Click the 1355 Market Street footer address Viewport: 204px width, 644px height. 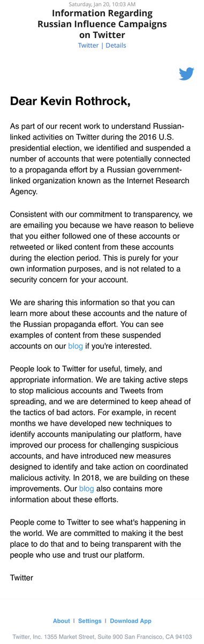click(102, 636)
